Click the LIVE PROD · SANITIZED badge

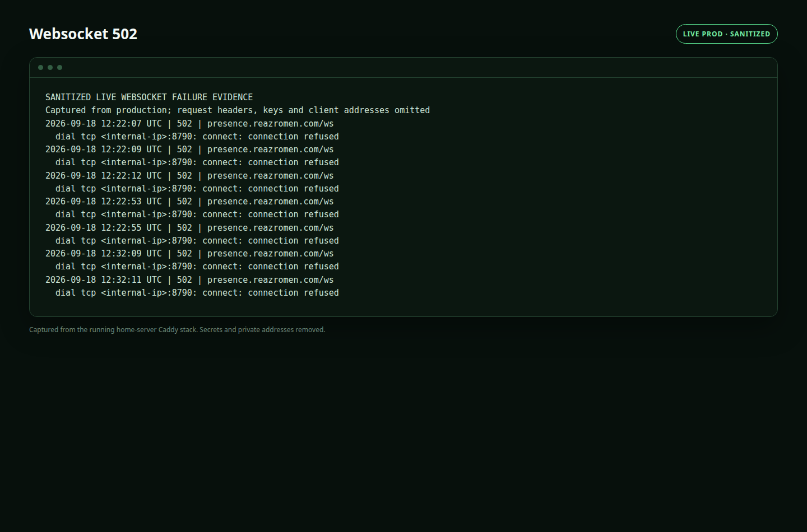726,34
